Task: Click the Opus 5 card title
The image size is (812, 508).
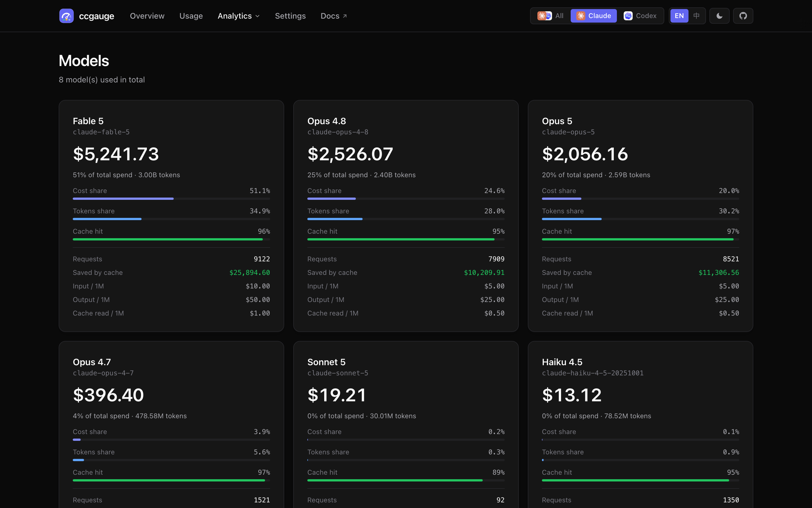Action: pos(557,121)
